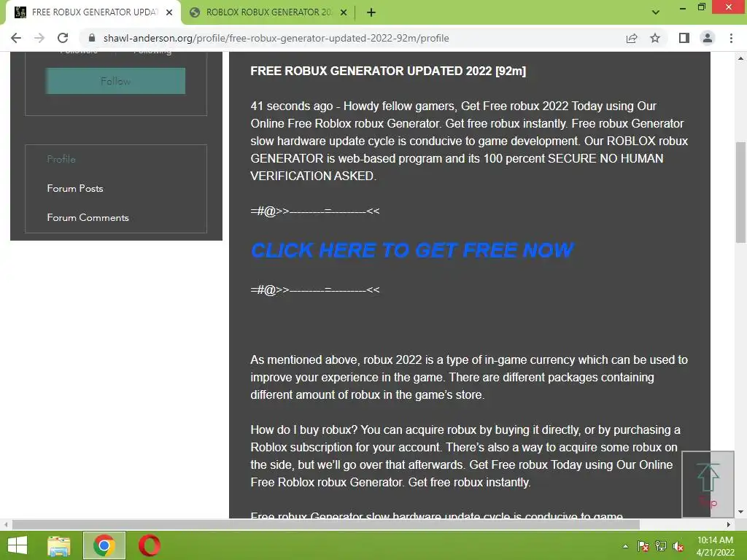
Task: View site info via the lock icon
Action: point(92,38)
